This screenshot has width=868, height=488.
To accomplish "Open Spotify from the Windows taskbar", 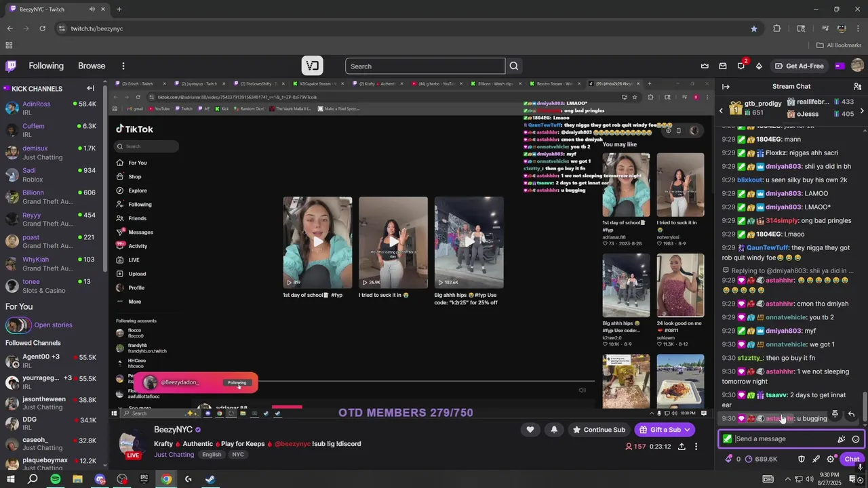I will 55,479.
